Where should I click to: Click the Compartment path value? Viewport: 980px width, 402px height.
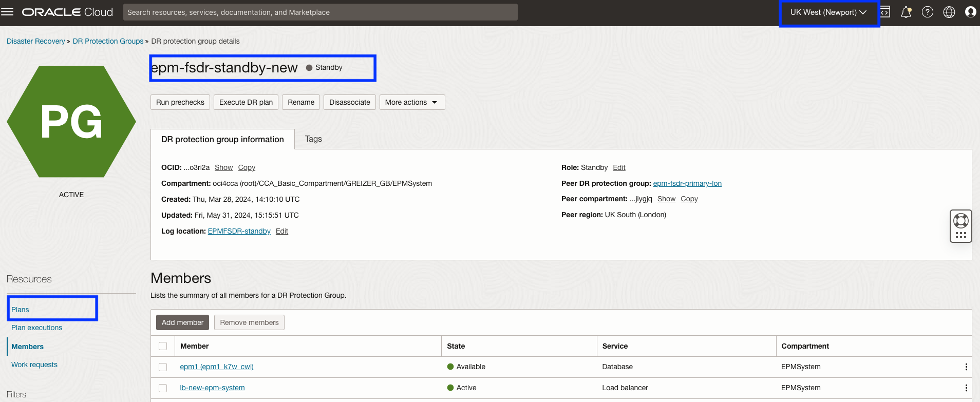(x=323, y=183)
